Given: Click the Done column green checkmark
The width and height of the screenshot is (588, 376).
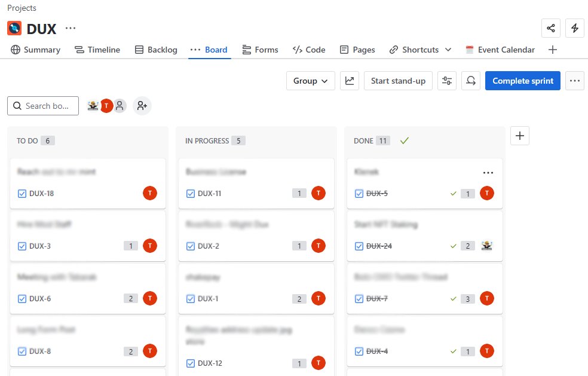Looking at the screenshot, I should (x=404, y=140).
